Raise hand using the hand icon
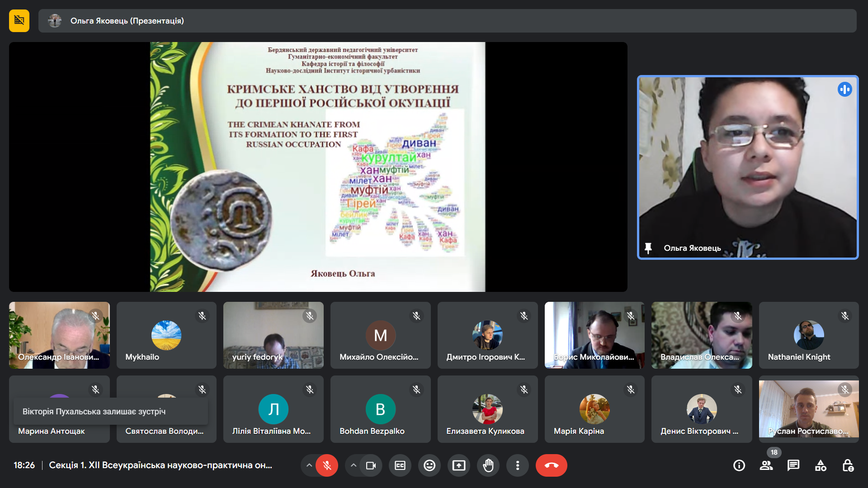Screen dimensions: 868x488 click(488, 465)
